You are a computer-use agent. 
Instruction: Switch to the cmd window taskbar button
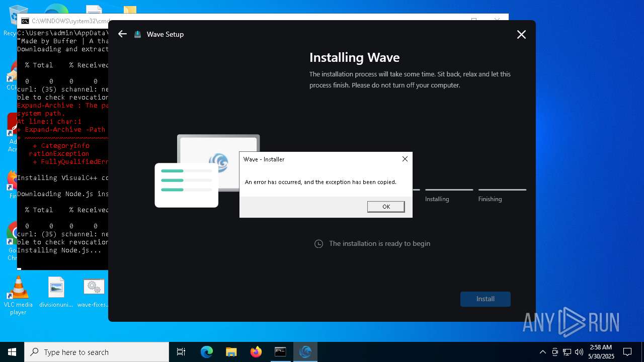(280, 352)
